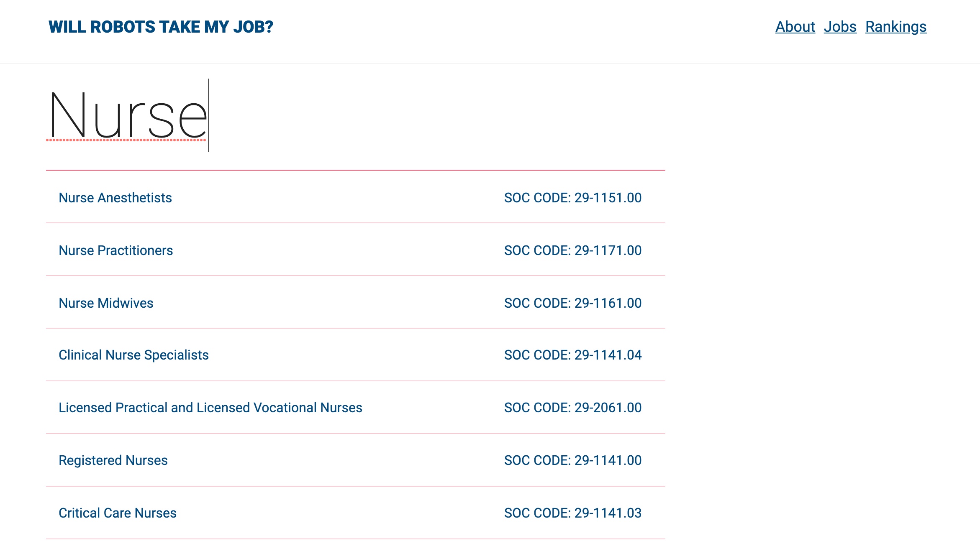Click SOC code 29-1161.00
The height and width of the screenshot is (541, 980).
coord(572,303)
